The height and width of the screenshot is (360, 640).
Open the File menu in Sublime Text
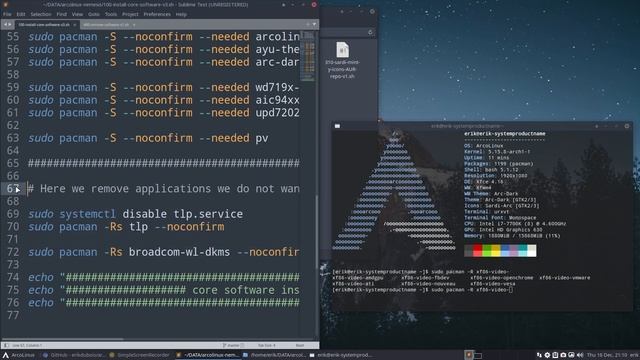pyautogui.click(x=7, y=14)
